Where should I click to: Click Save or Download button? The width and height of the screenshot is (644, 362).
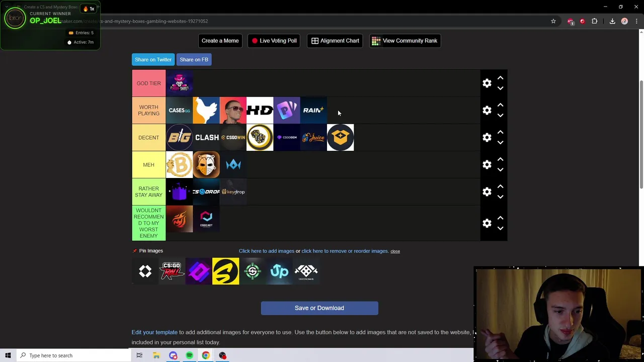(319, 308)
